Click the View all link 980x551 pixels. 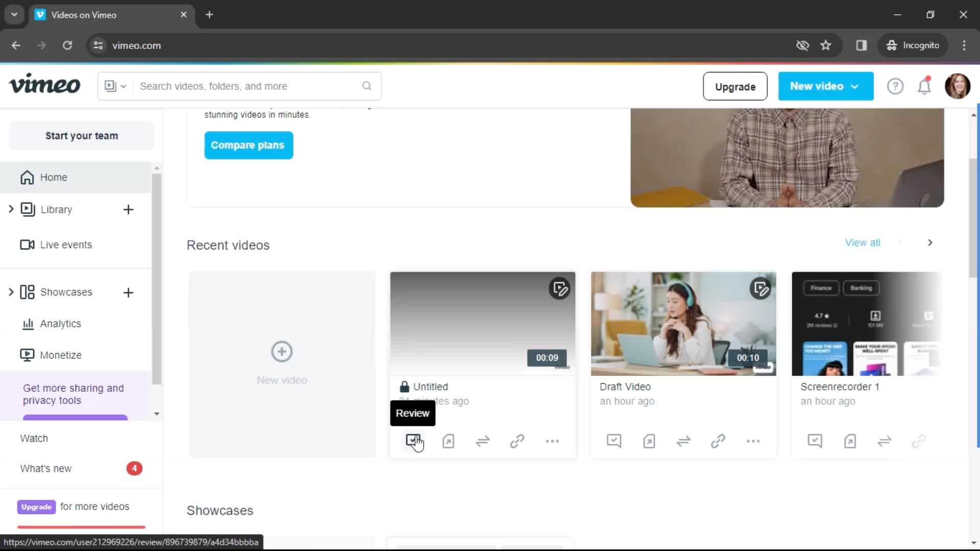pyautogui.click(x=863, y=243)
